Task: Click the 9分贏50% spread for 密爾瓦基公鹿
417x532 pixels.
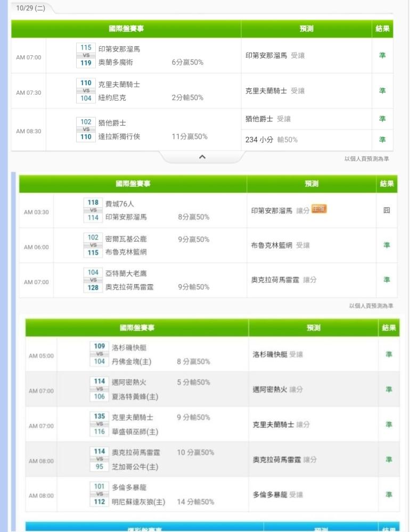Action: (193, 239)
